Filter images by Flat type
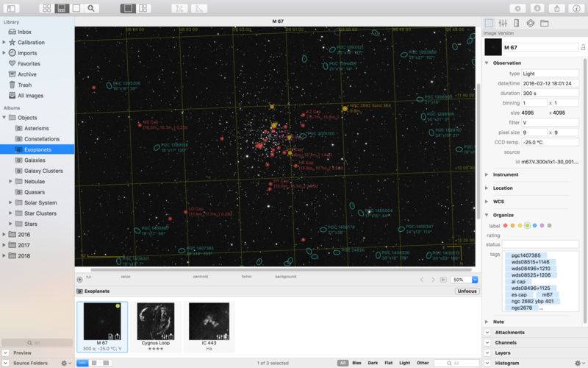 click(x=389, y=363)
